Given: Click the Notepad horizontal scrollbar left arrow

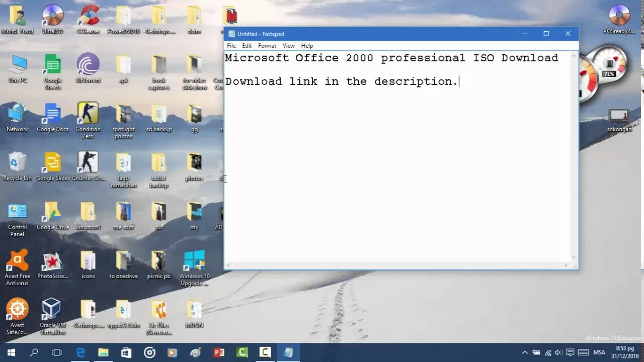Looking at the screenshot, I should click(228, 265).
